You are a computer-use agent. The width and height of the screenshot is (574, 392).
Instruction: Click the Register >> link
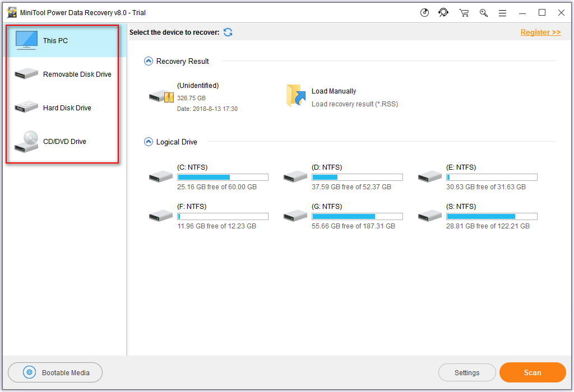coord(541,32)
